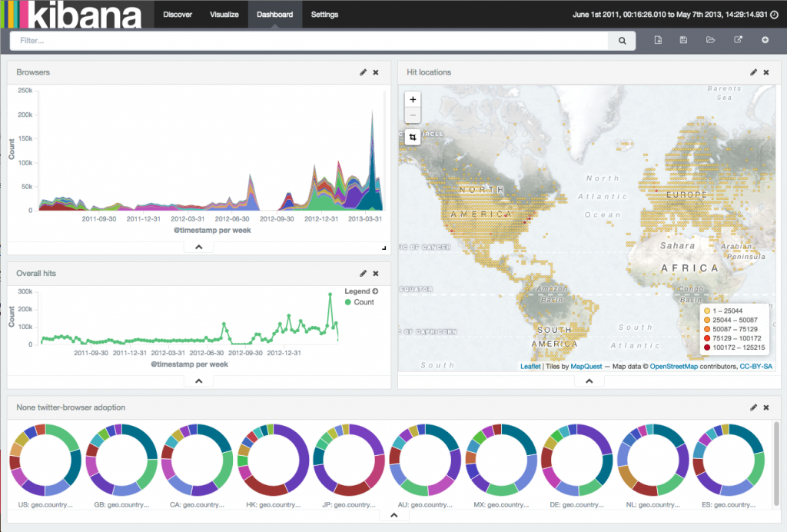Edit the Hit locations panel
Viewport: 787px width, 532px height.
pos(753,72)
